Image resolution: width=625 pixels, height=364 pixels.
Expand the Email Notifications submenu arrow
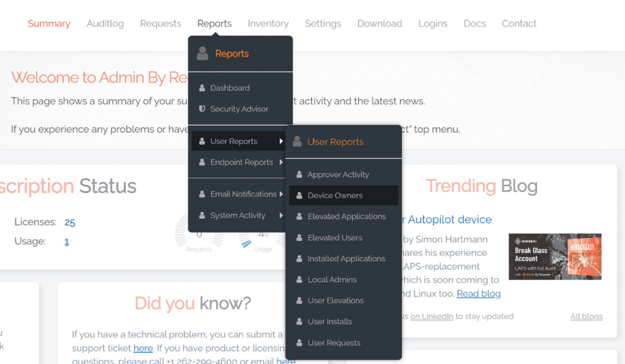point(281,194)
